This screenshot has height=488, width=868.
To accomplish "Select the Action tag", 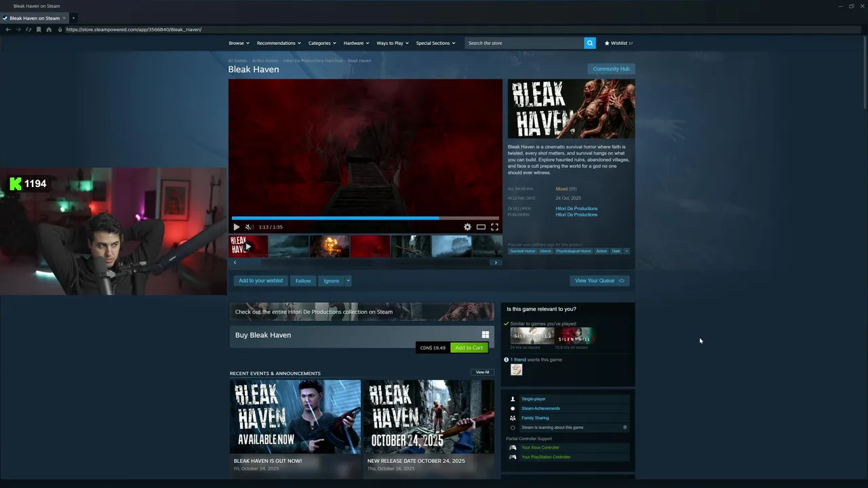I will [x=601, y=251].
